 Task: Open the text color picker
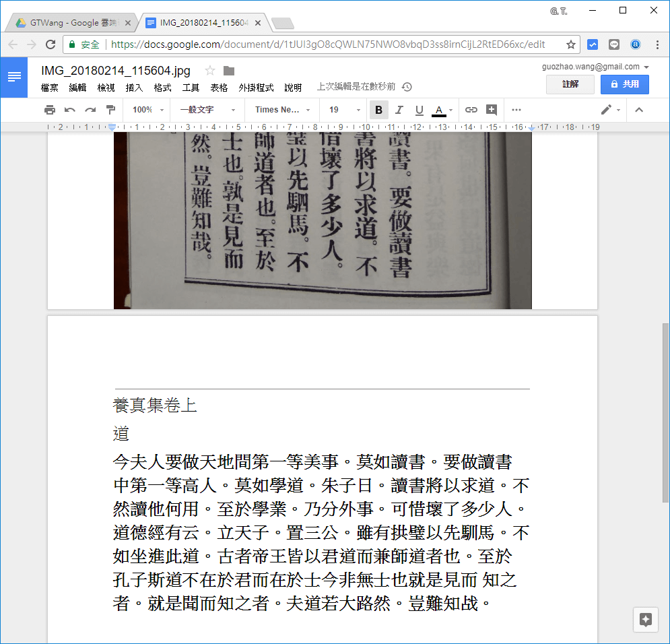[x=440, y=110]
